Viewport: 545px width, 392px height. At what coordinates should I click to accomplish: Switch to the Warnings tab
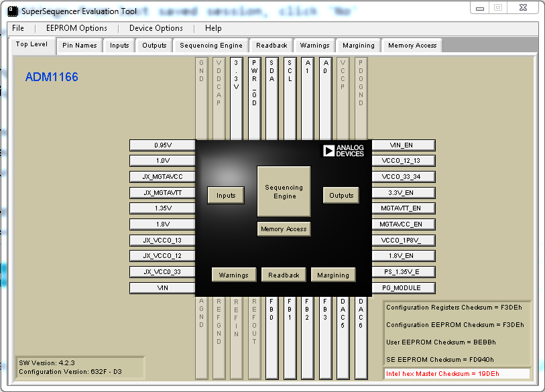[x=314, y=46]
